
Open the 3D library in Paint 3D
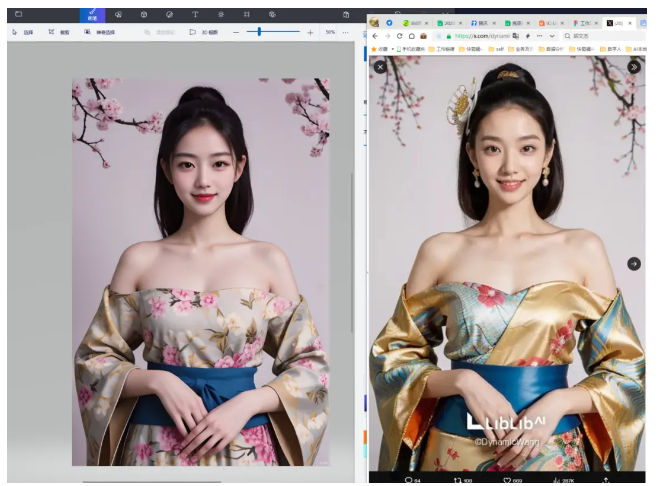pyautogui.click(x=272, y=15)
